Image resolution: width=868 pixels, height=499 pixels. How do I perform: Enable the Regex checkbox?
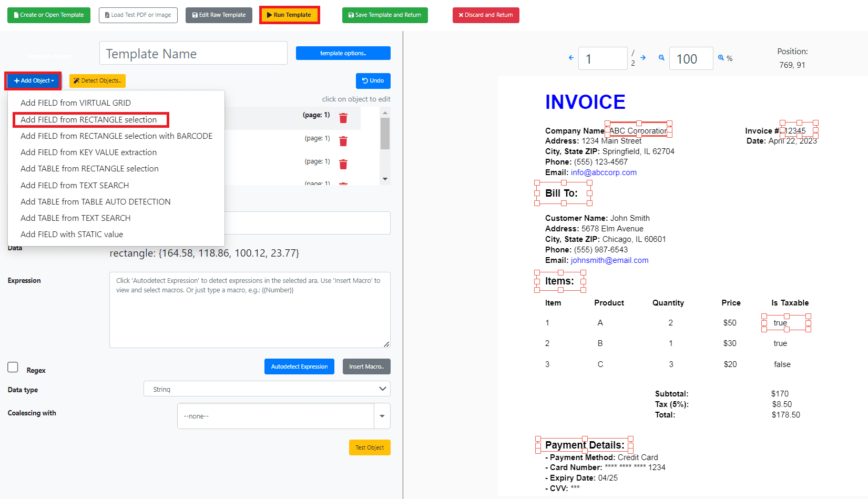point(13,367)
